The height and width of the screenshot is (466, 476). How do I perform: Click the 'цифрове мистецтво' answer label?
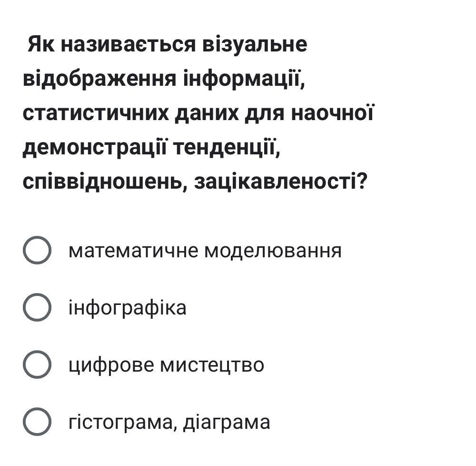(166, 365)
